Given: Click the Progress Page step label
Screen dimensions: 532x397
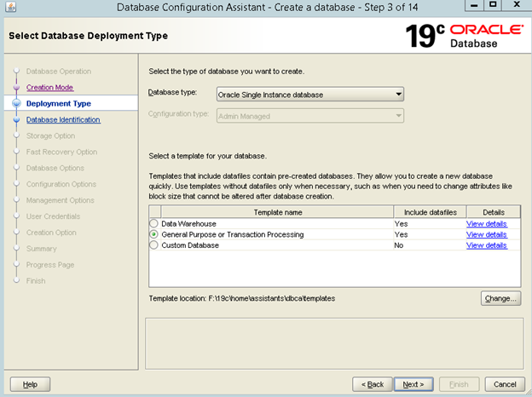Looking at the screenshot, I should pyautogui.click(x=50, y=265).
